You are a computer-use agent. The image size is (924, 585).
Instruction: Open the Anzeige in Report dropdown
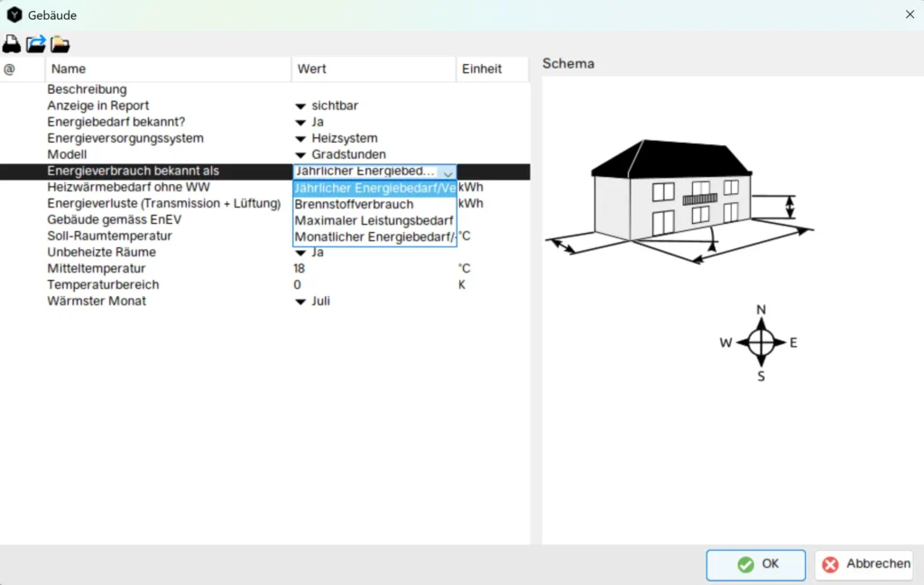coord(301,107)
